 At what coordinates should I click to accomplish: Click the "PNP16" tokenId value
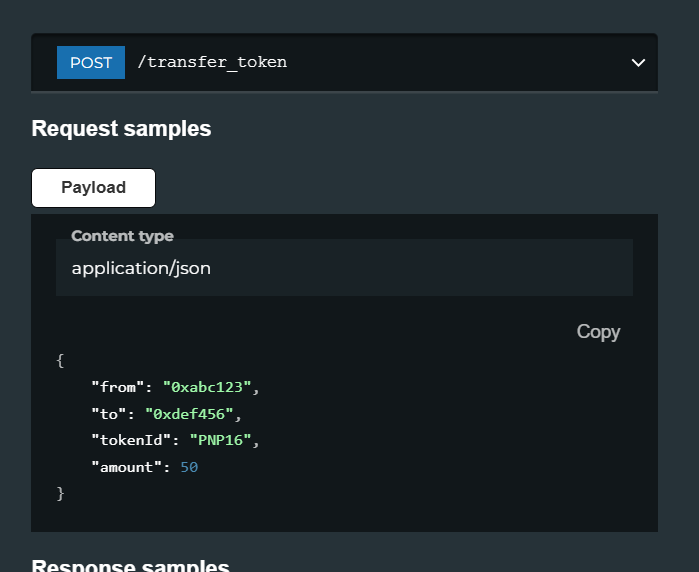tap(220, 440)
